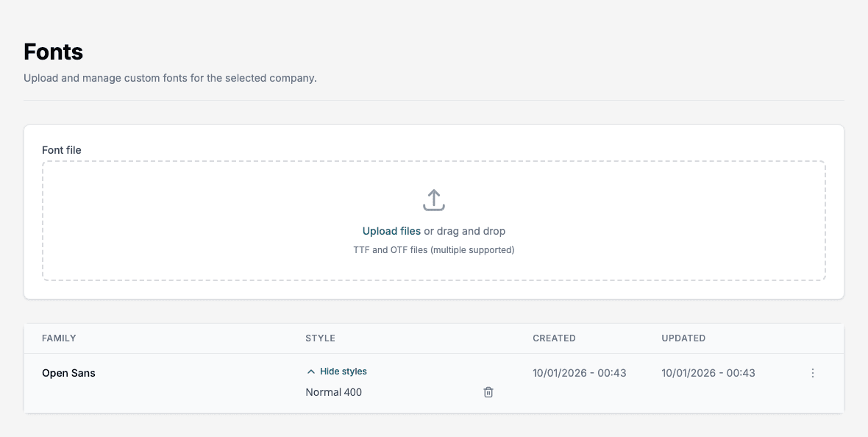Click the STYLE column header
This screenshot has width=868, height=437.
coord(321,338)
